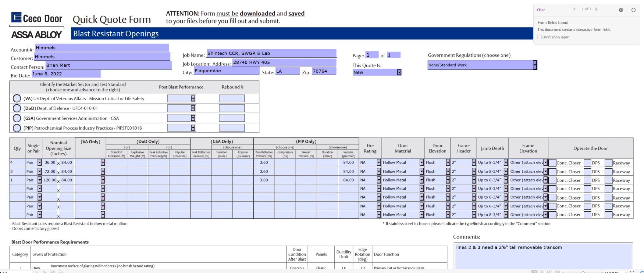Image resolution: width=644 pixels, height=273 pixels.
Task: Open the Government Regulations dropdown
Action: point(535,65)
